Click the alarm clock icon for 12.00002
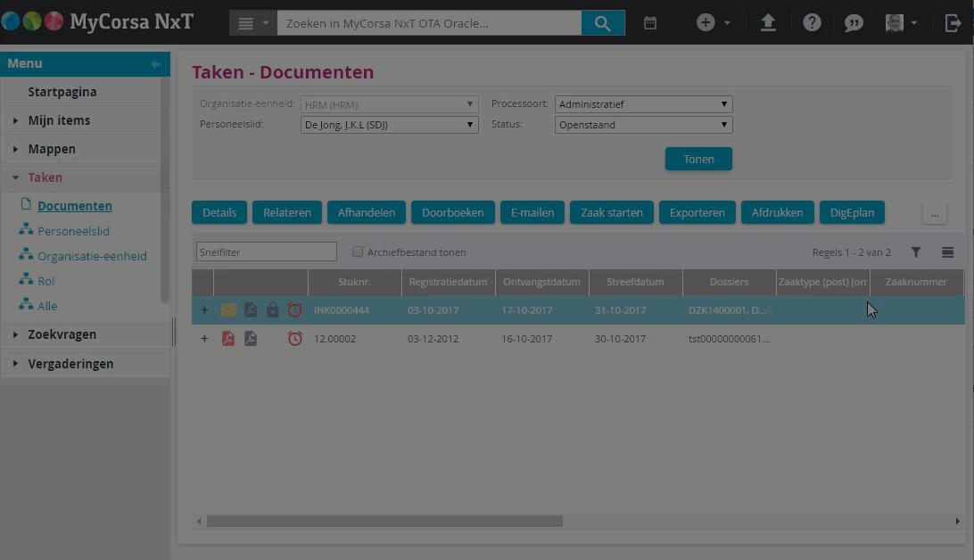The image size is (974, 560). coord(295,338)
